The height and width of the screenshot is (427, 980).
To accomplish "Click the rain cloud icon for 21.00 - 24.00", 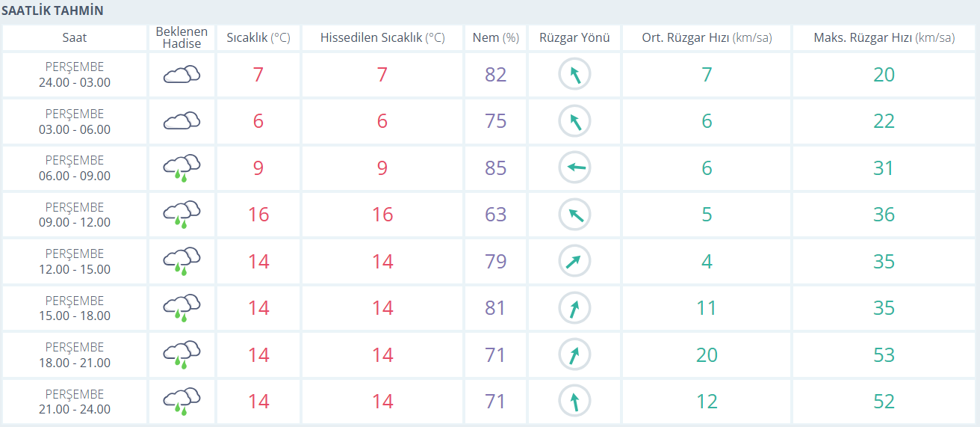I will [x=182, y=401].
